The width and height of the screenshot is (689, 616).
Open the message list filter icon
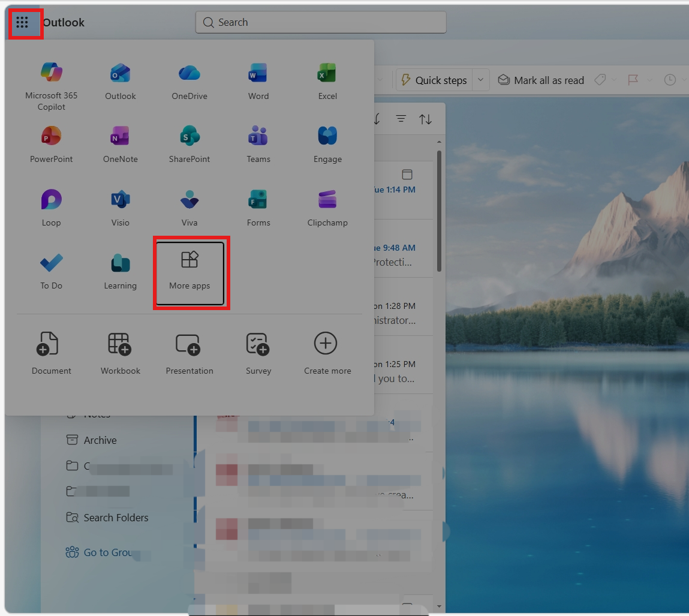click(401, 119)
